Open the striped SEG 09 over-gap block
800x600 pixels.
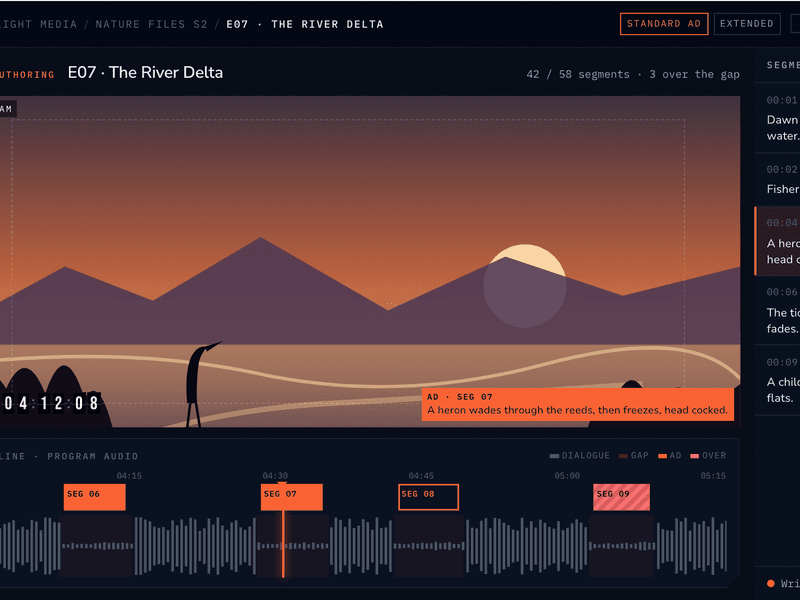[621, 497]
